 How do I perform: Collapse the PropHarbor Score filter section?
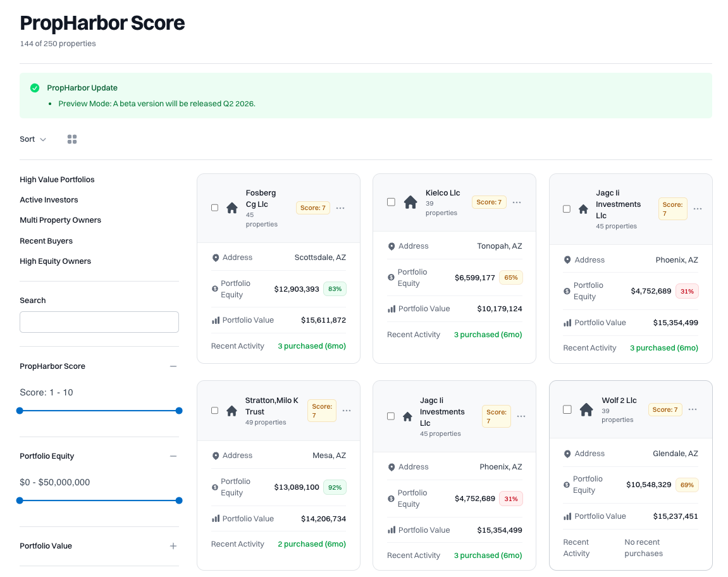[x=173, y=366]
